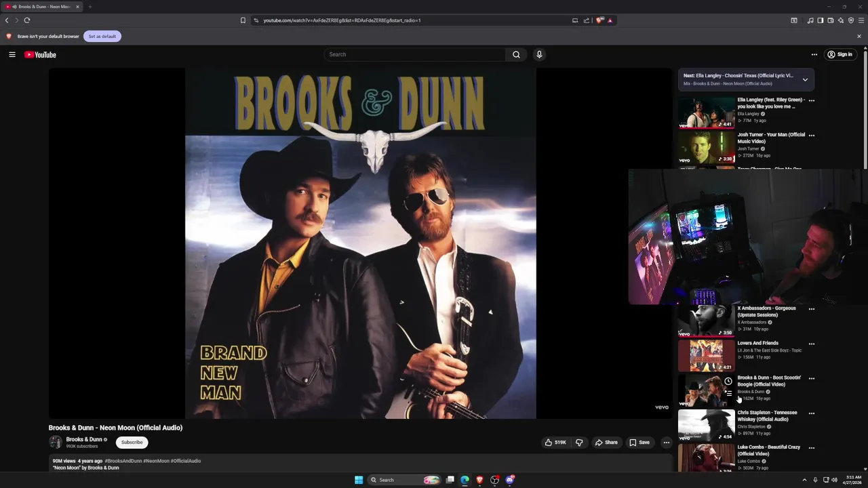Open Luke Combs Beautiful Crazy title

tap(768, 450)
